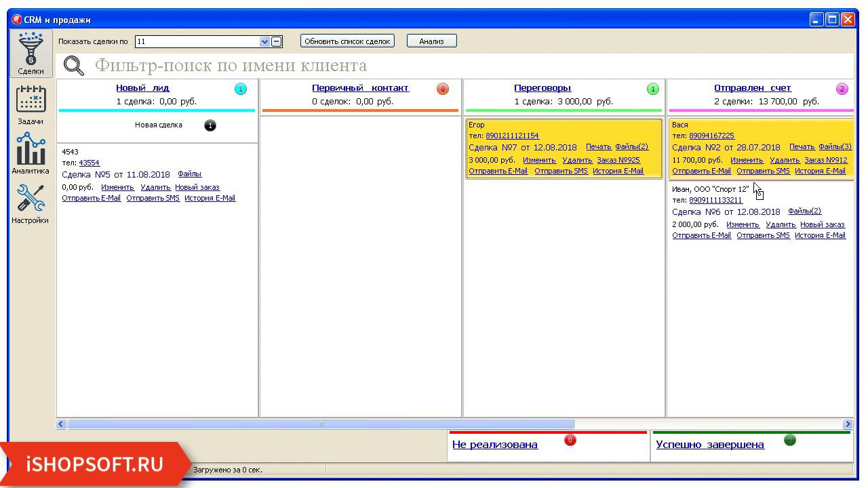Click the scrollbar left arrow
This screenshot has height=488, width=868.
pos(61,424)
